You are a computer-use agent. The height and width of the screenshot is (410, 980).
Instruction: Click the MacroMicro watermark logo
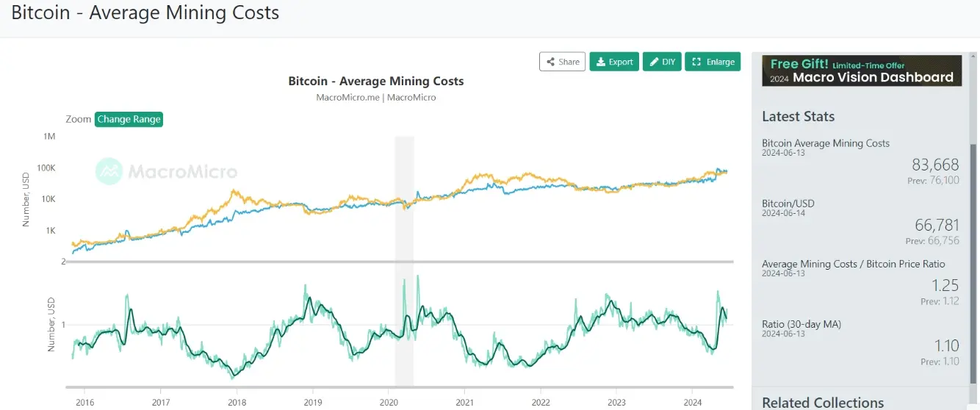167,172
